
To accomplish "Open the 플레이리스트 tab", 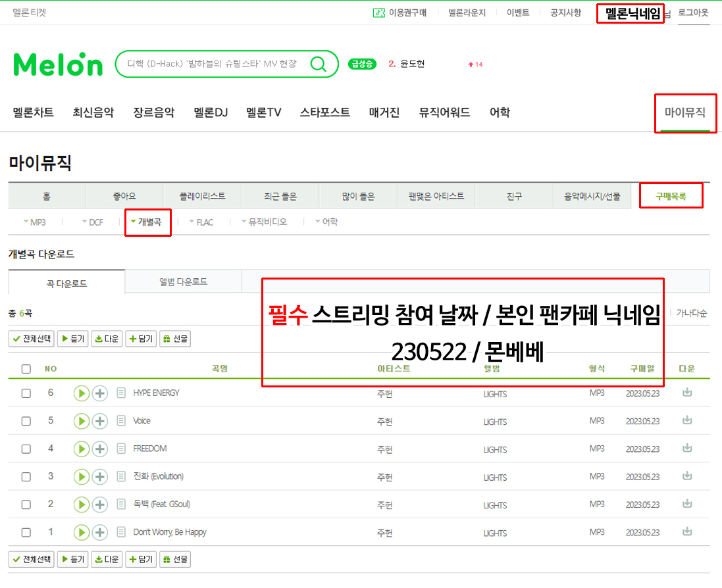I will click(203, 197).
